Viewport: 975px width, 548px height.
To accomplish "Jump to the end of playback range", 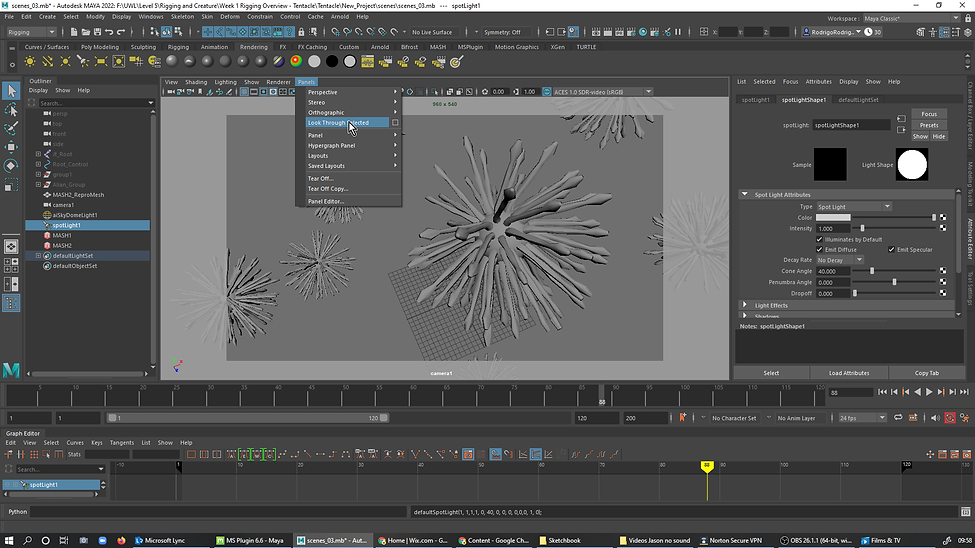I will pyautogui.click(x=964, y=392).
